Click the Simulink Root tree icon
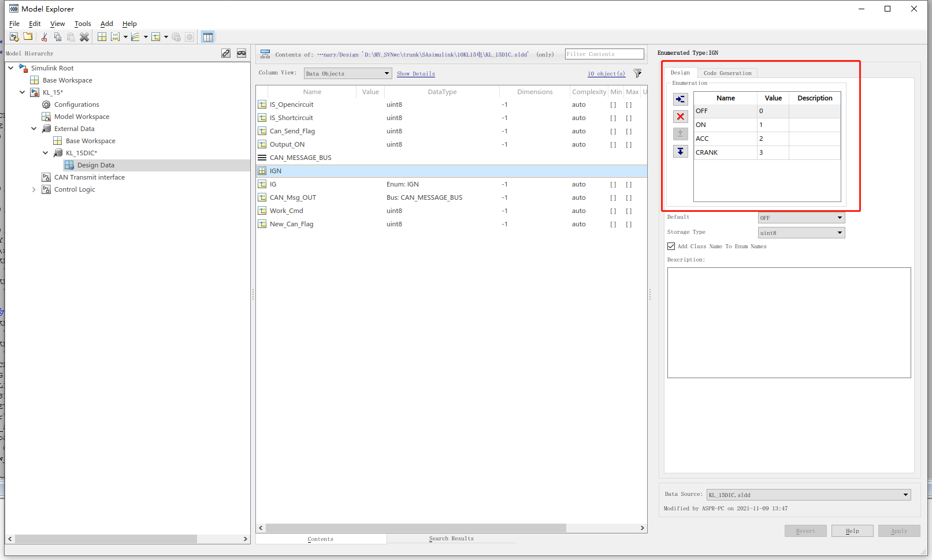The image size is (932, 560). click(23, 68)
